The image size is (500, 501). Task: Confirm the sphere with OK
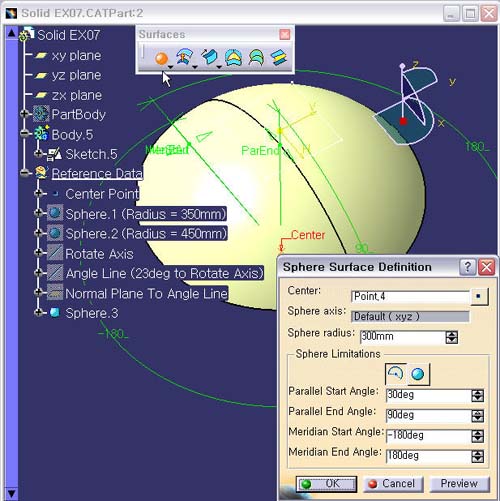coord(326,484)
